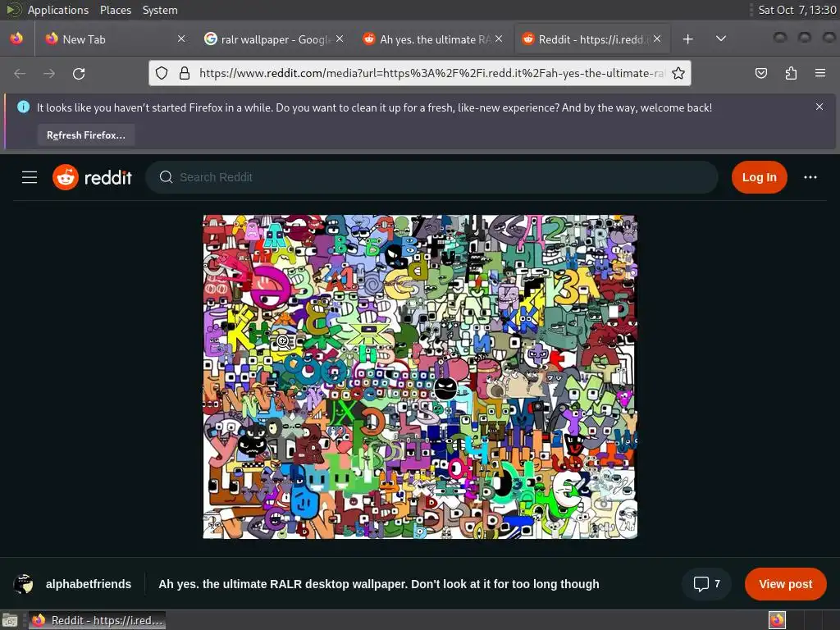Click the Firefox View icon
The width and height of the screenshot is (840, 630).
click(x=16, y=39)
